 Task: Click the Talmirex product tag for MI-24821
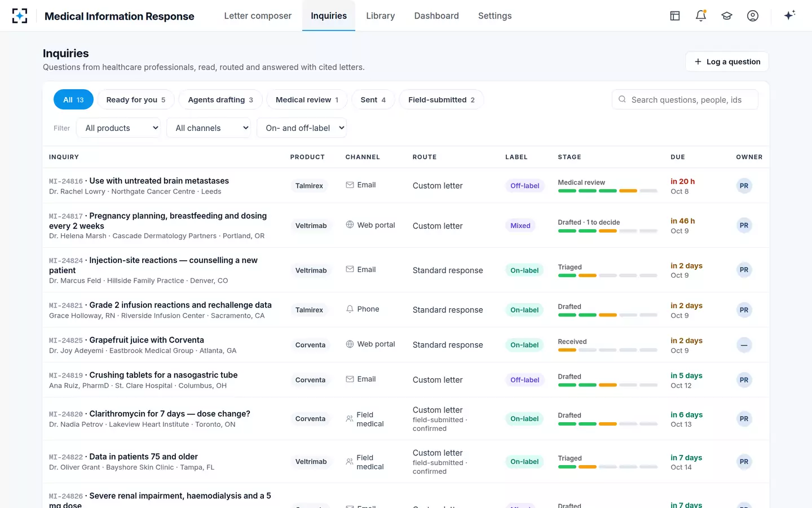pyautogui.click(x=309, y=310)
